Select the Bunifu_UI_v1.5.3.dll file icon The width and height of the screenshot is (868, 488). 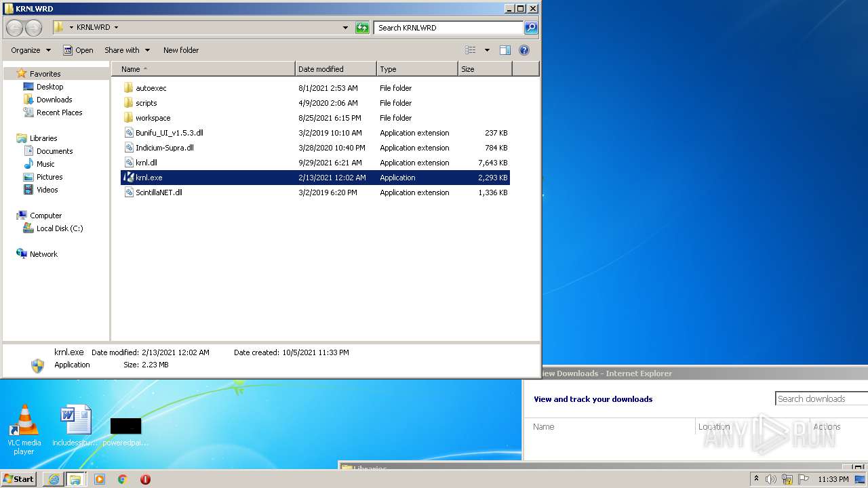pos(129,133)
